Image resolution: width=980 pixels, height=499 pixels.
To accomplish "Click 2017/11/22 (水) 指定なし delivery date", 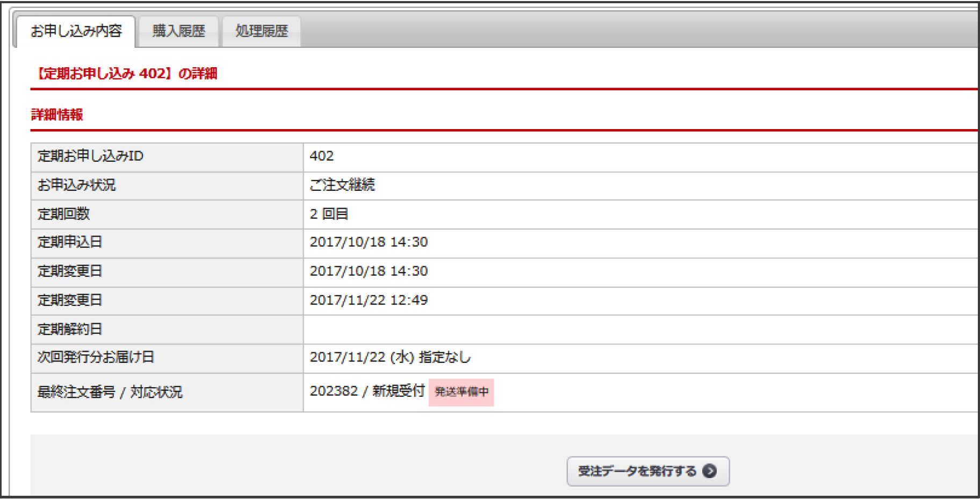I will (x=390, y=358).
